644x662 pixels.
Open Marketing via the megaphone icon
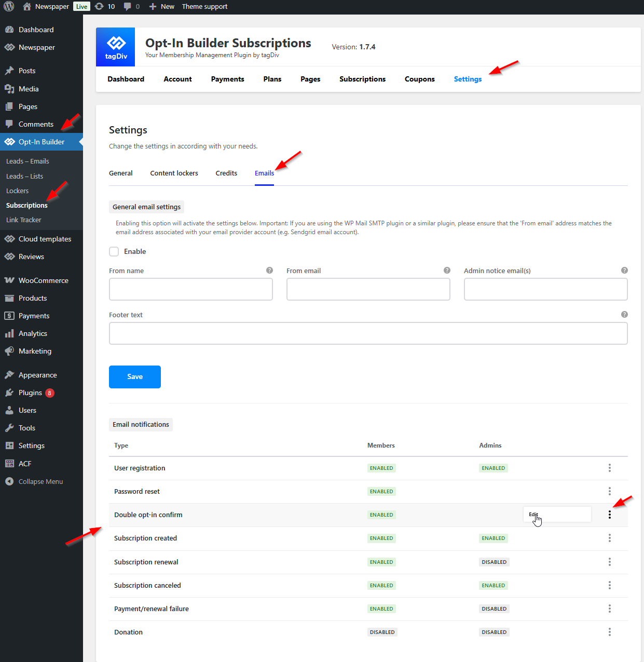coord(9,350)
